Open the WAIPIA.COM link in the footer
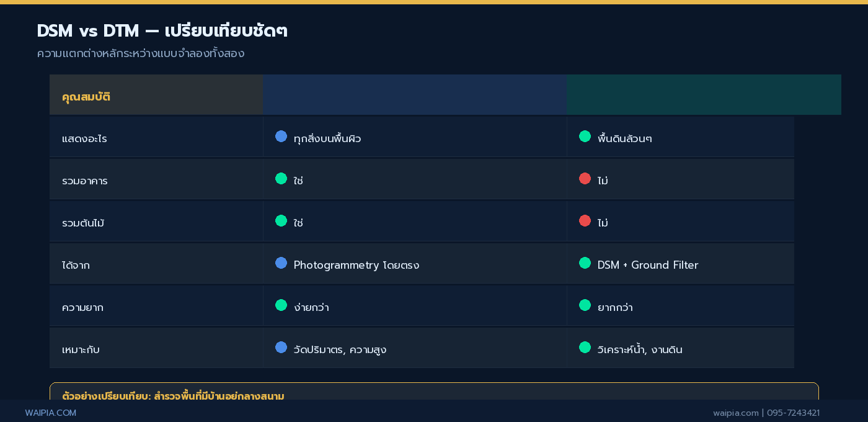868x422 pixels. 51,413
